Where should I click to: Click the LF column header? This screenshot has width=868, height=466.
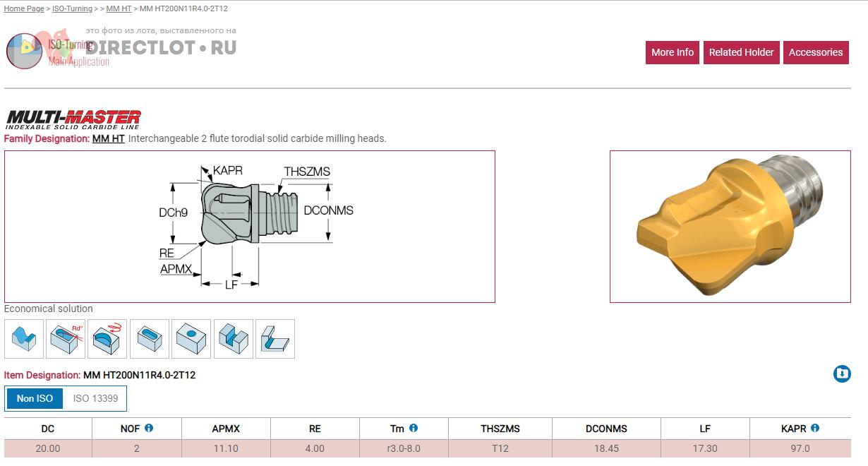click(x=705, y=429)
